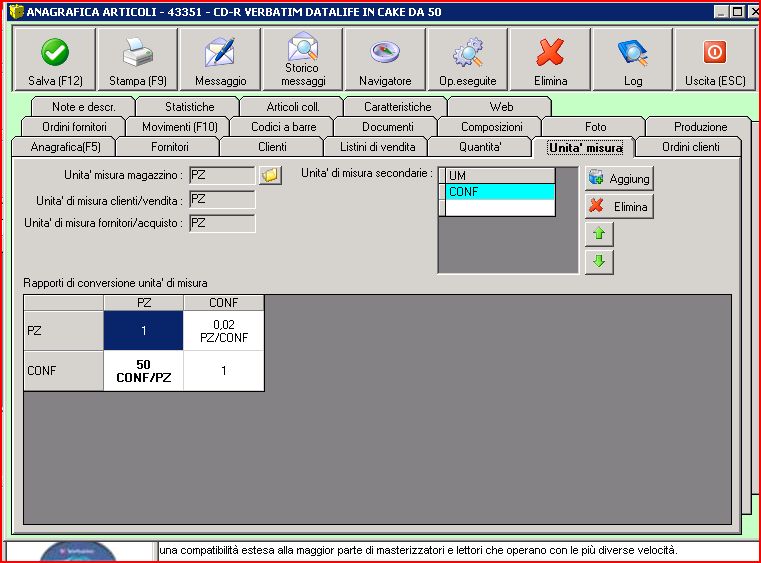This screenshot has width=761, height=563.
Task: Click the UM column header in secondary list
Action: click(x=500, y=176)
